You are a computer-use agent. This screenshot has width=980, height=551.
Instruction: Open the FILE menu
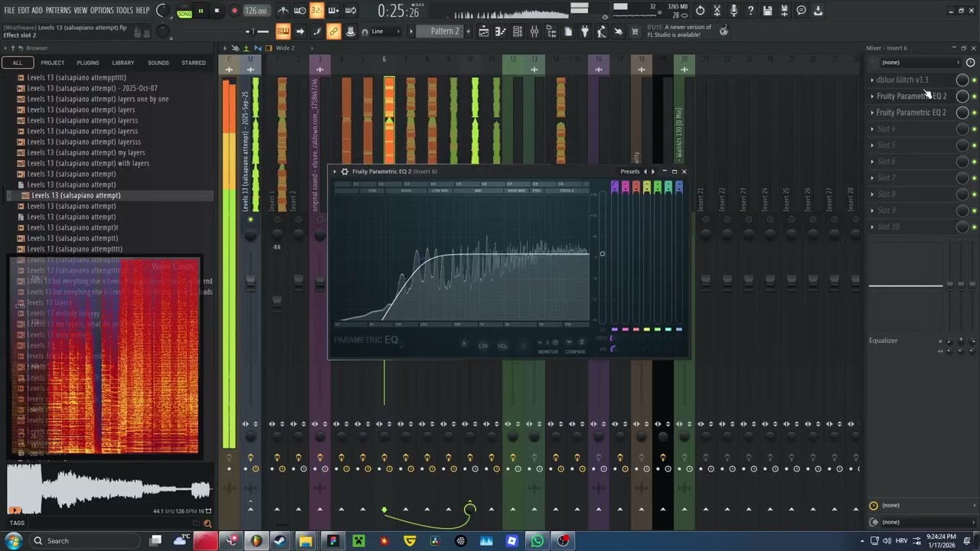9,10
